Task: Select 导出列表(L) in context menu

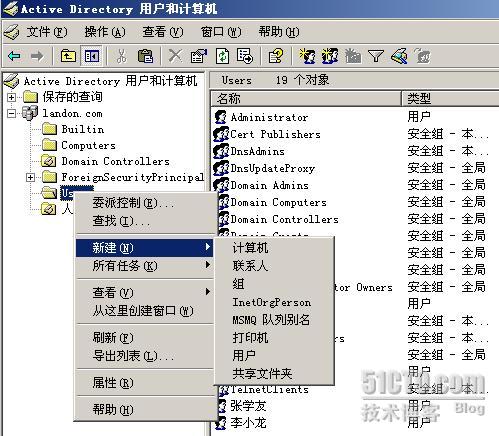Action: (145, 356)
